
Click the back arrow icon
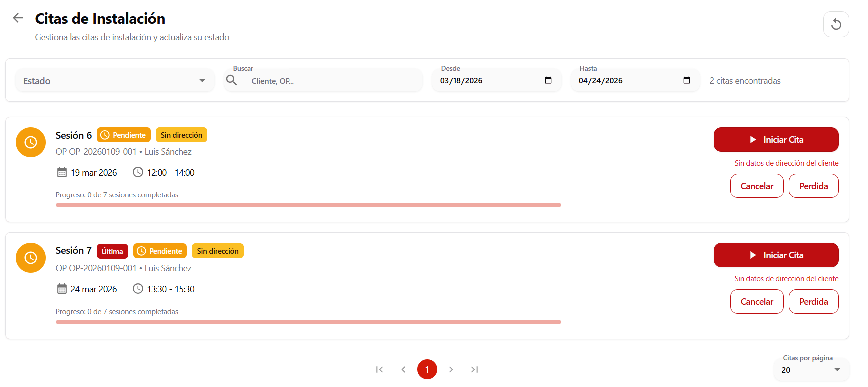click(x=18, y=18)
